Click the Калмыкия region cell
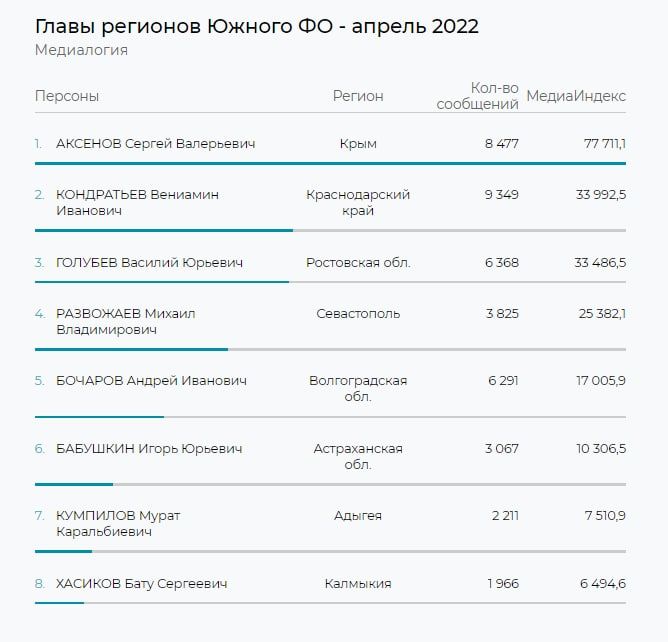This screenshot has width=668, height=642. click(358, 584)
